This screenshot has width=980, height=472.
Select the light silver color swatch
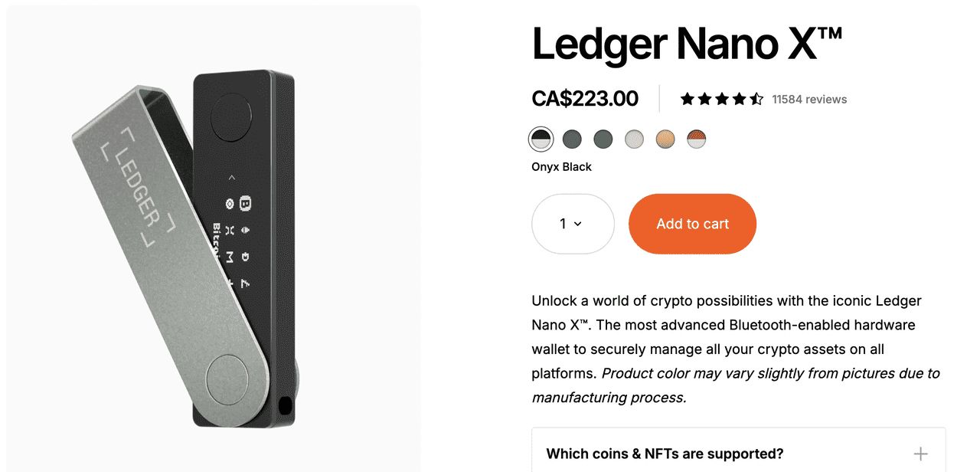(634, 139)
